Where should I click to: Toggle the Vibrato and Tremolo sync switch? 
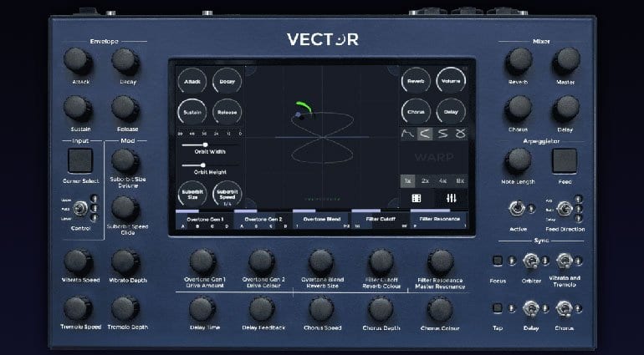pyautogui.click(x=564, y=261)
